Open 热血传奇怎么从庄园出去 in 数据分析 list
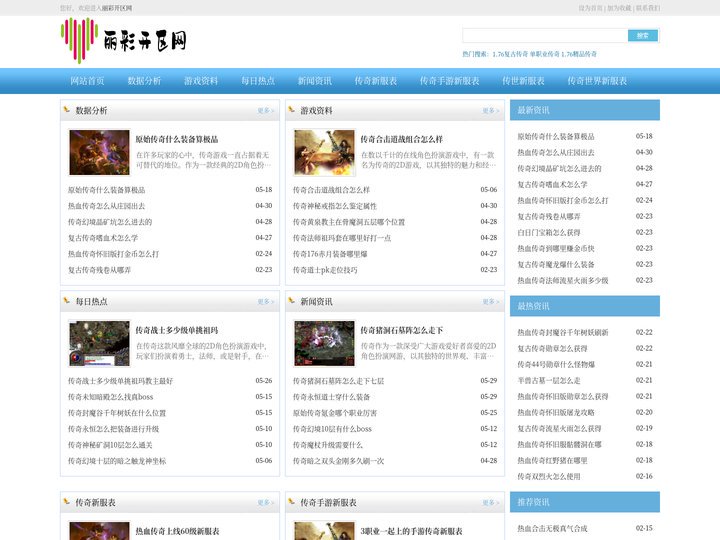720x540 pixels. point(107,206)
